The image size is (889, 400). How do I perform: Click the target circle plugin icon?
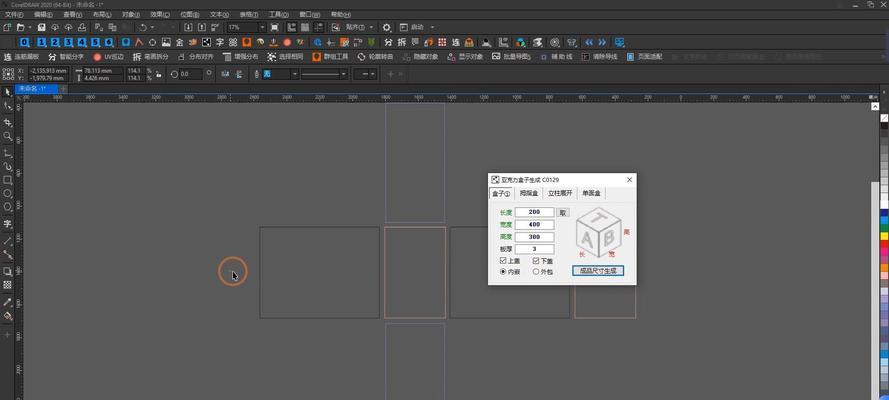(x=555, y=42)
